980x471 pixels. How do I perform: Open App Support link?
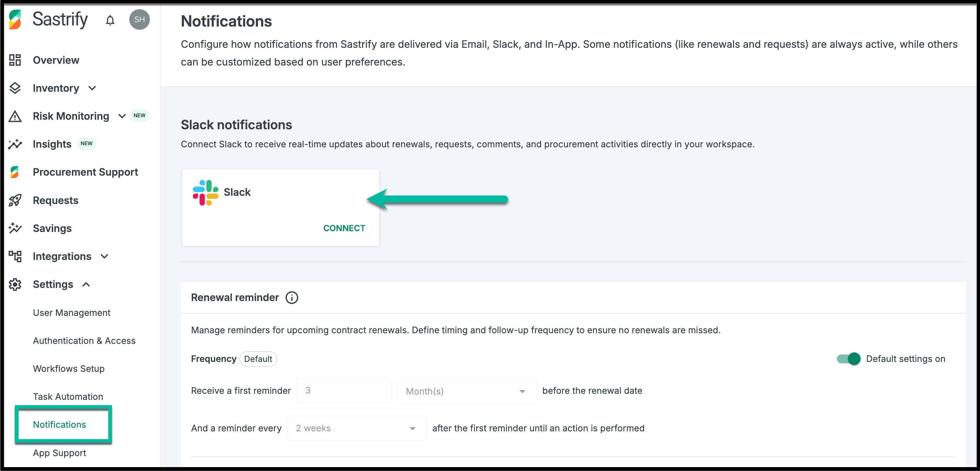tap(60, 453)
